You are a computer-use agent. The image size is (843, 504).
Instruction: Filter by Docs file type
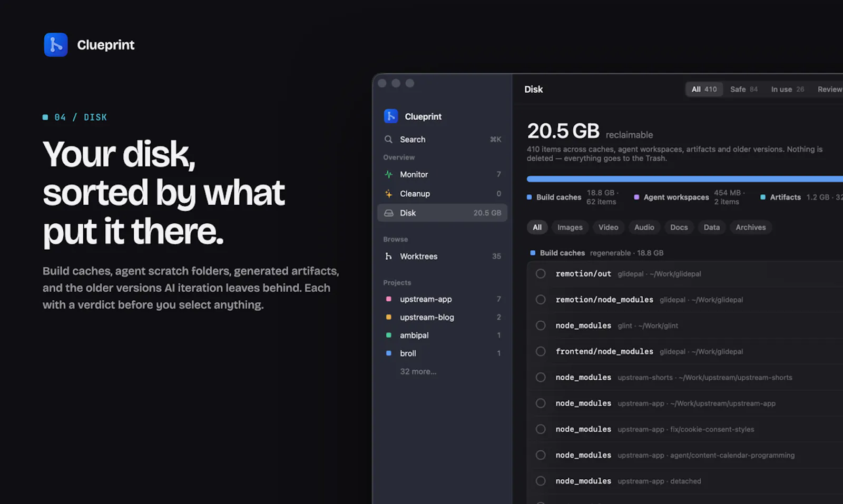click(679, 228)
